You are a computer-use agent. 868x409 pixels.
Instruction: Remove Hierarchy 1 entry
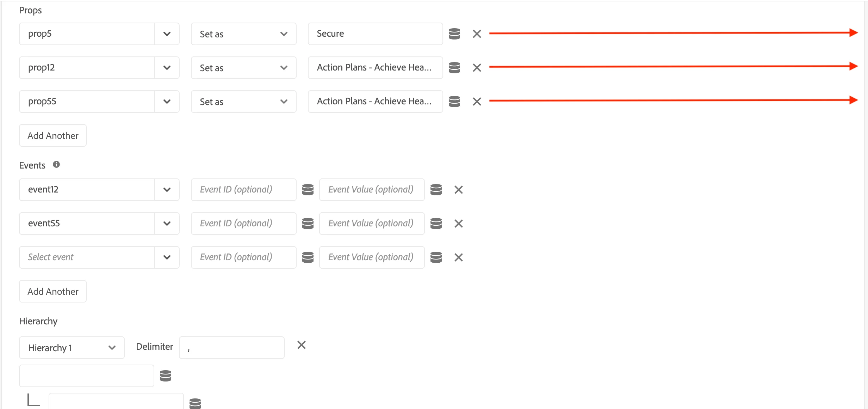[301, 345]
